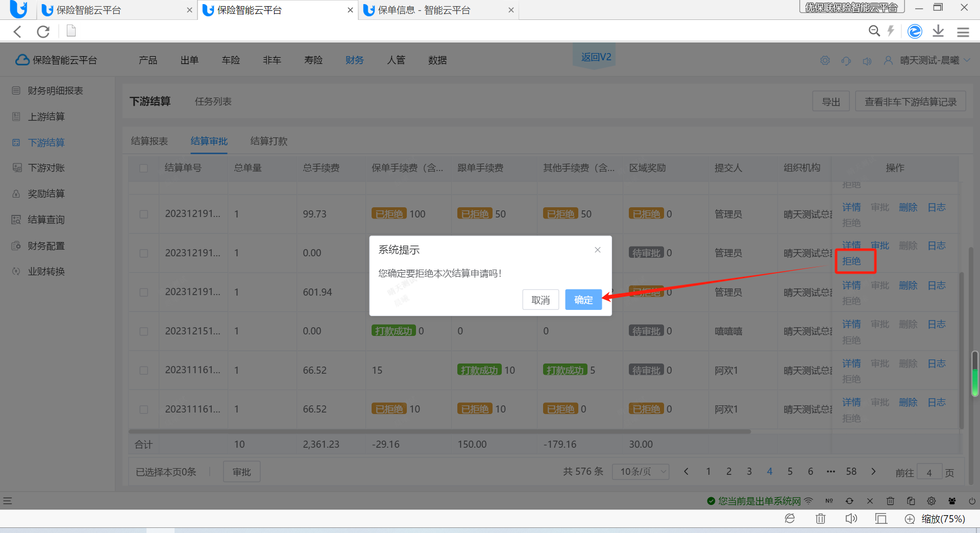Jump to page 58
Viewport: 980px width, 533px height.
(x=851, y=471)
